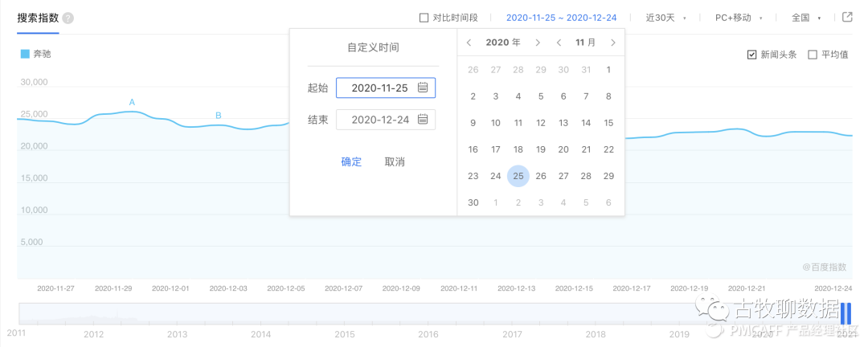The image size is (868, 347).
Task: Click greyed day 6 of next month
Action: [x=608, y=202]
